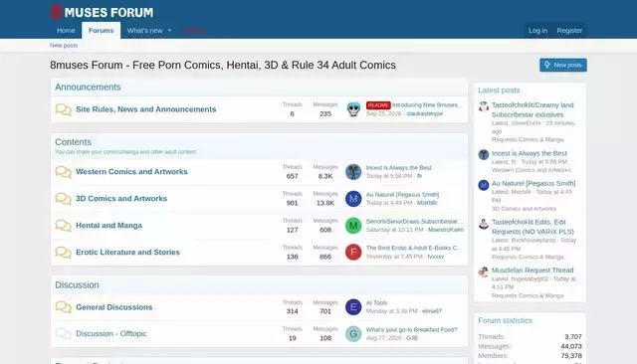Click the Western Comics forum bubble icon

coord(64,172)
